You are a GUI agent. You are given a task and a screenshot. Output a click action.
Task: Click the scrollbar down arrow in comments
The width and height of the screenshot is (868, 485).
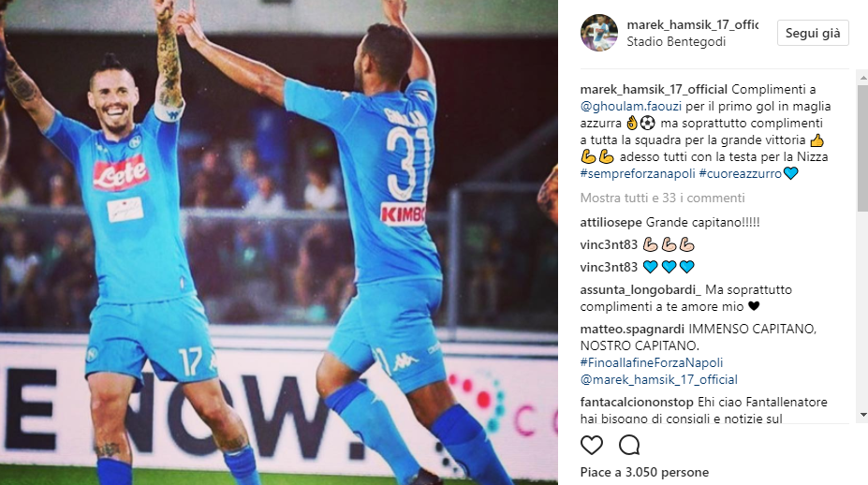[x=863, y=414]
